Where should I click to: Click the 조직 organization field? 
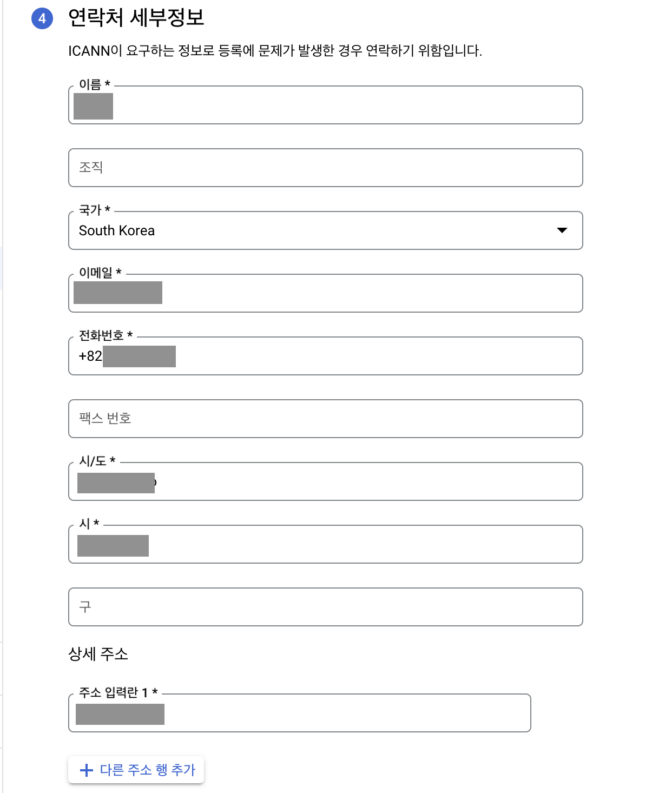pyautogui.click(x=326, y=168)
